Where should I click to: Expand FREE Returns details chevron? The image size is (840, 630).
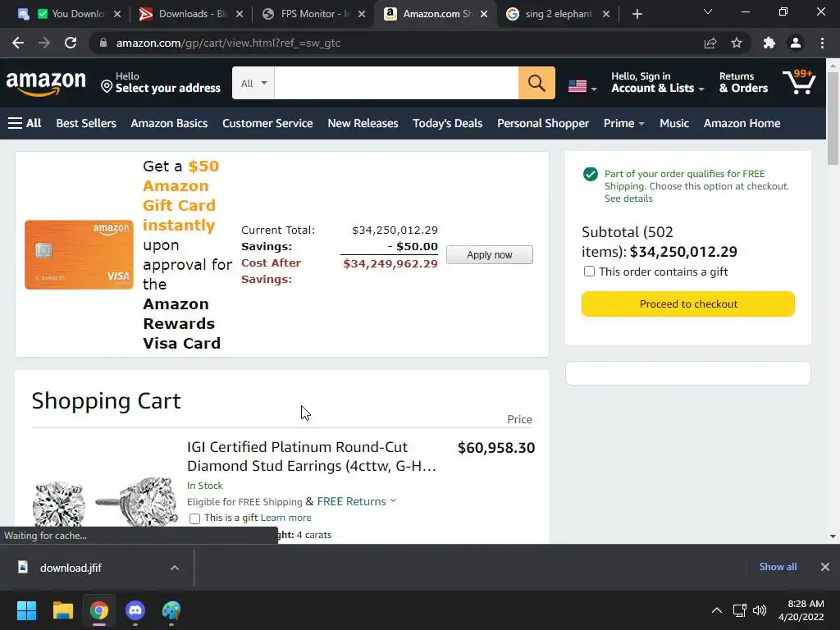coord(393,501)
